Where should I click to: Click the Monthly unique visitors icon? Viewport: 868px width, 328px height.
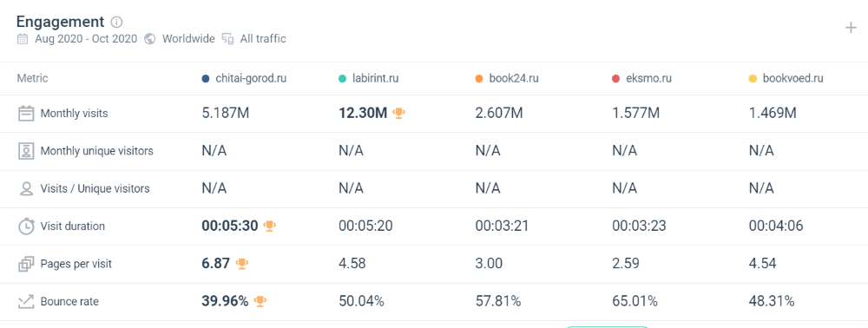[26, 151]
